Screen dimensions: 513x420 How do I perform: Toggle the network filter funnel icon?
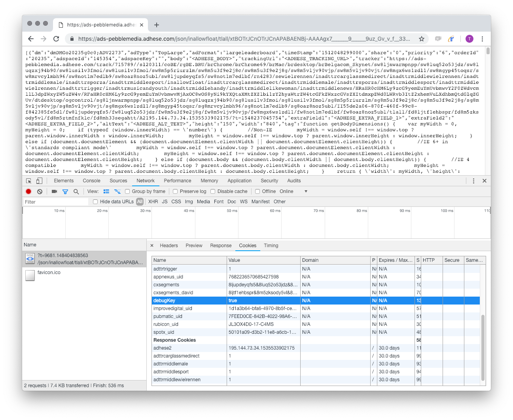(x=65, y=191)
